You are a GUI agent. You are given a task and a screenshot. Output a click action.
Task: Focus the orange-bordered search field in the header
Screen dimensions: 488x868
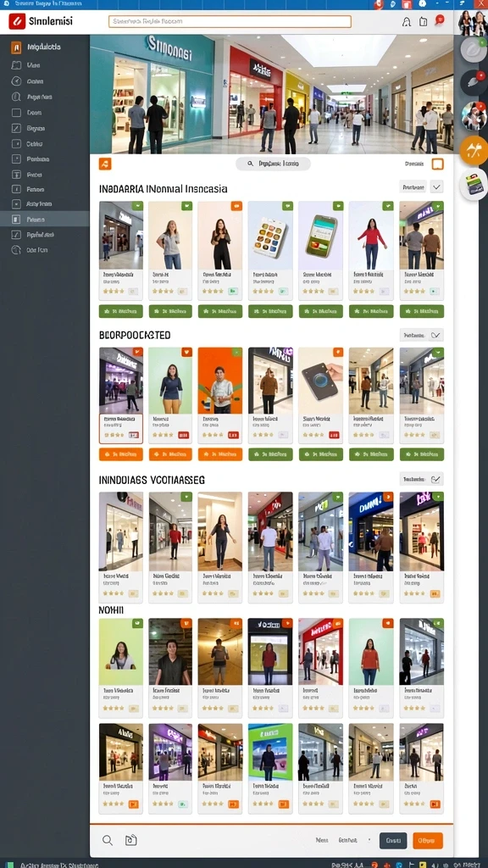pos(230,21)
